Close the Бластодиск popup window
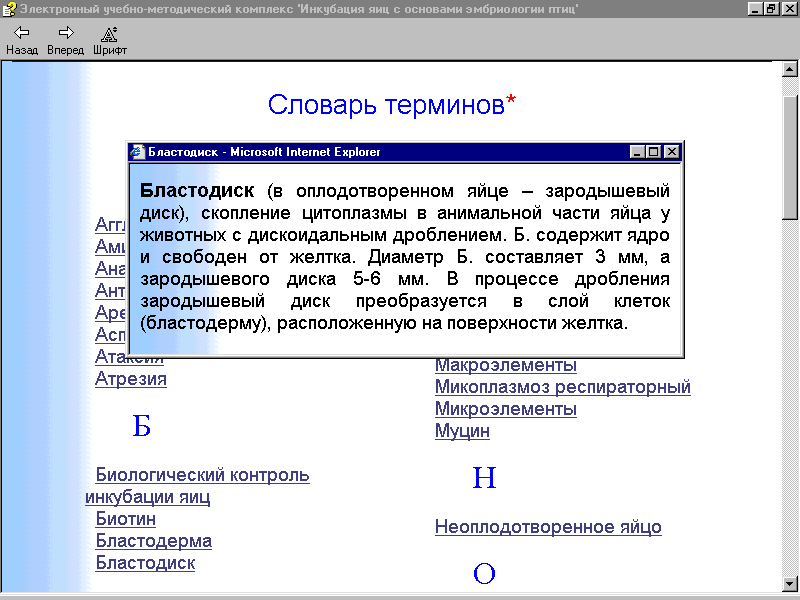Screen dimensions: 800x600 coord(672,152)
